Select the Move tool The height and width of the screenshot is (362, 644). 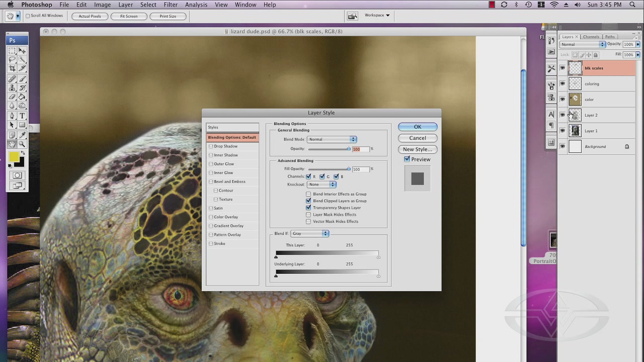coord(22,51)
